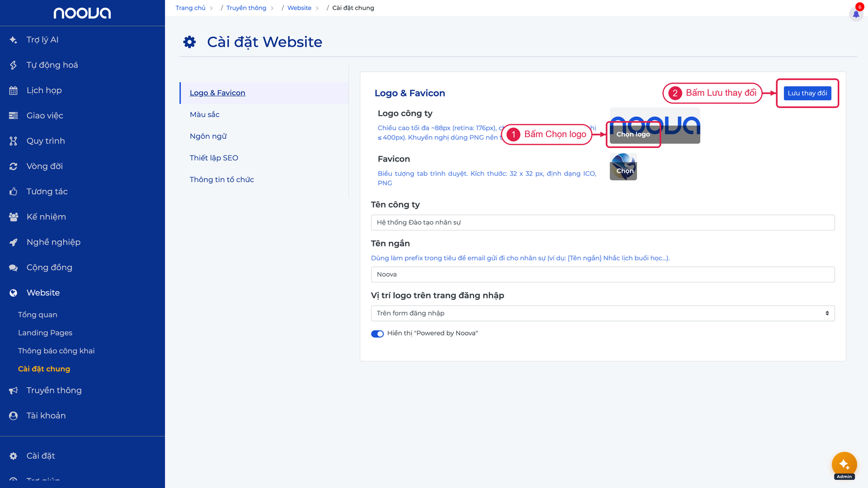
Task: Click the Tên công ty input field
Action: [603, 222]
